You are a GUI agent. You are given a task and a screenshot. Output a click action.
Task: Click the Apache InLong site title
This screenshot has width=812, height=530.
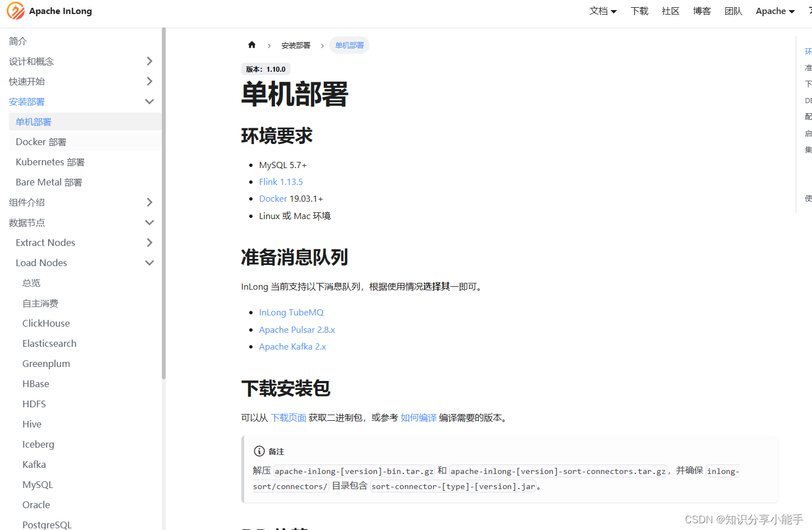[60, 11]
